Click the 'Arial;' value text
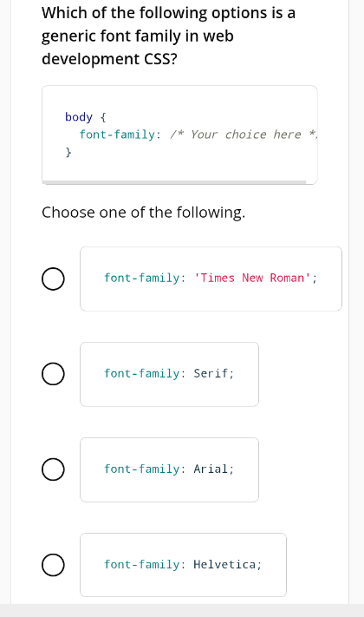Viewport: 364px width, 617px height. click(x=214, y=469)
